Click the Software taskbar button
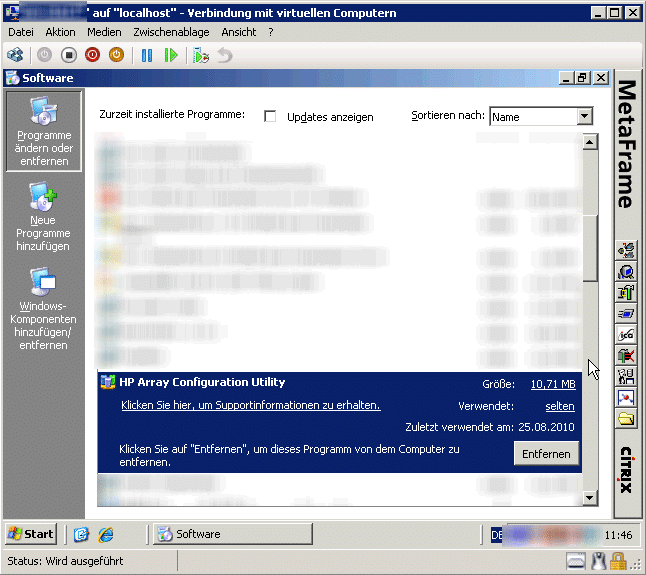The height and width of the screenshot is (575, 646). click(233, 534)
